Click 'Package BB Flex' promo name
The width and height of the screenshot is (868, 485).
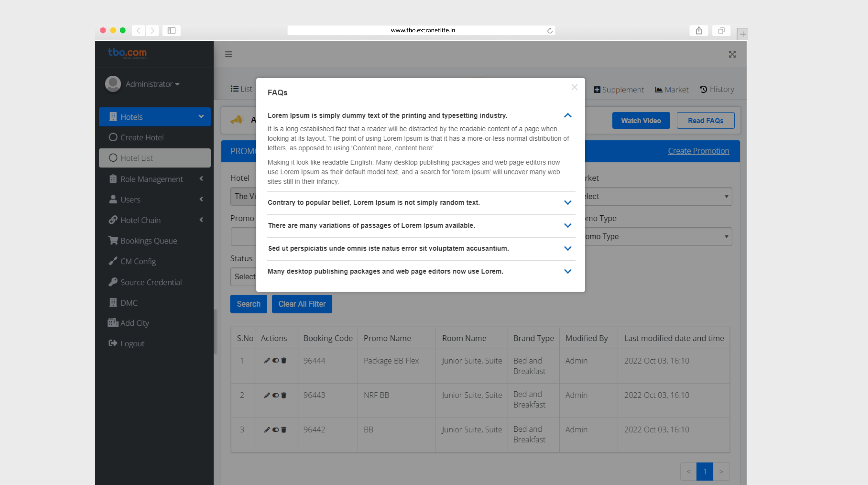click(391, 360)
